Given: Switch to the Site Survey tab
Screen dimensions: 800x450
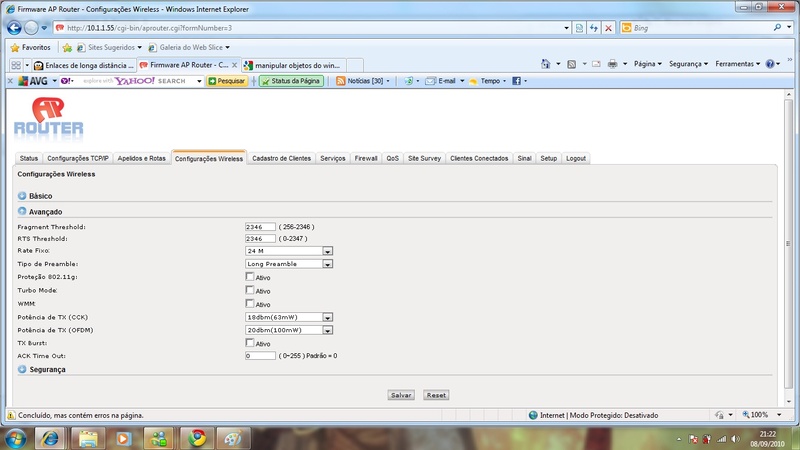Looking at the screenshot, I should 424,158.
